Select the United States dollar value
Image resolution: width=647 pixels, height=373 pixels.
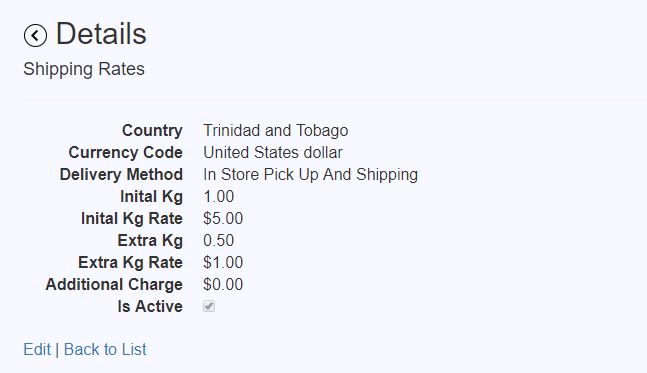pyautogui.click(x=273, y=152)
